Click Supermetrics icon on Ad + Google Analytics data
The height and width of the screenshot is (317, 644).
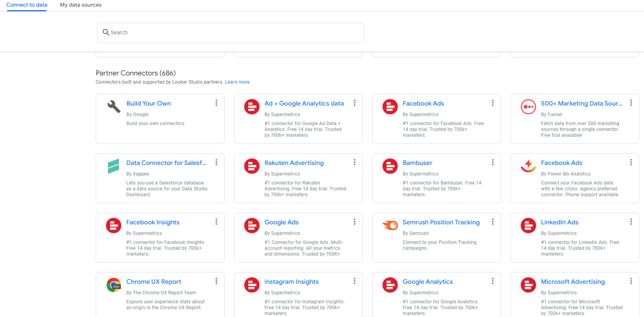[x=252, y=107]
